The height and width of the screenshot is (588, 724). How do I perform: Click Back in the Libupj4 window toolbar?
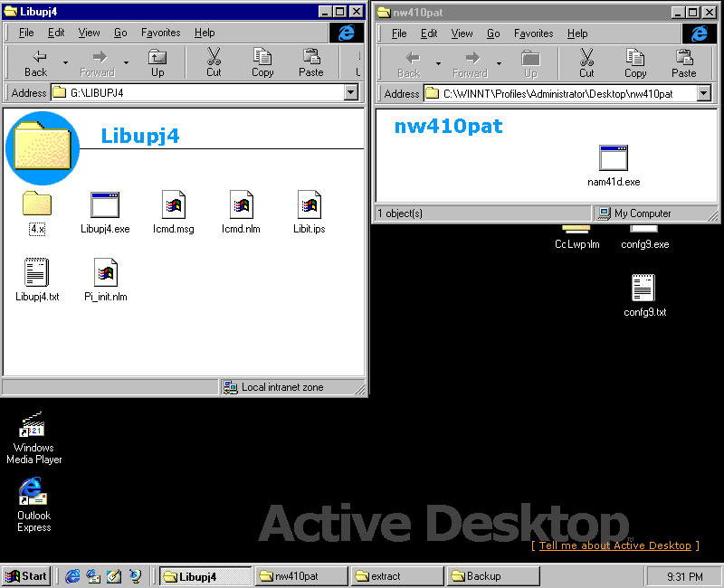tap(35, 62)
